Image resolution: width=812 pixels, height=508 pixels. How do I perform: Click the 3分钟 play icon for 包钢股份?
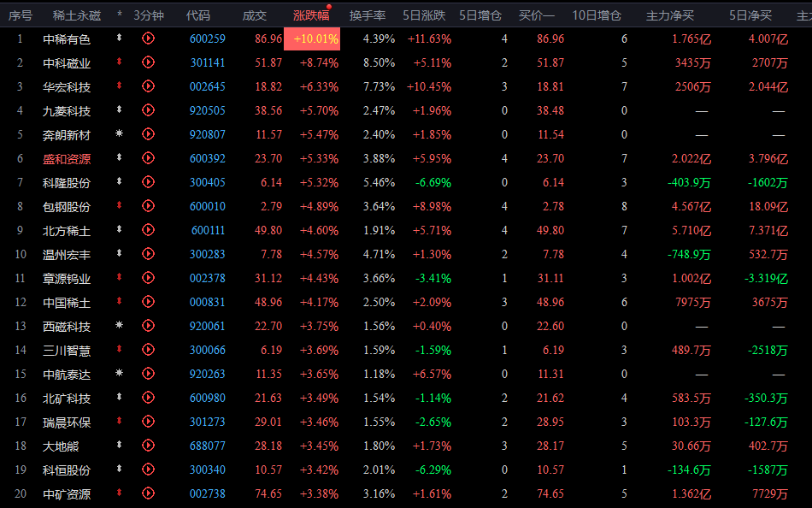pyautogui.click(x=148, y=206)
